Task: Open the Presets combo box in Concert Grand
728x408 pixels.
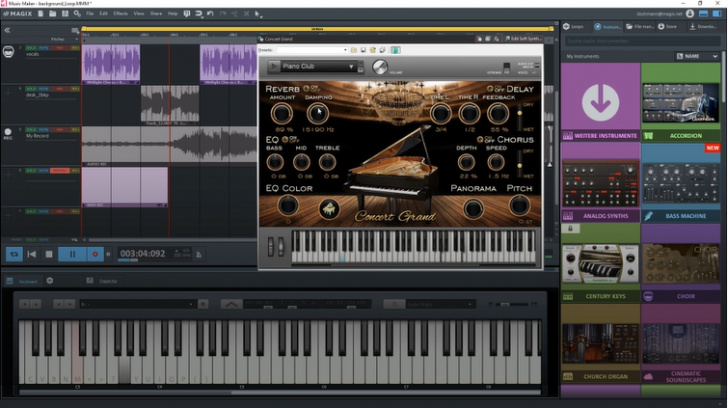Action: click(x=312, y=50)
